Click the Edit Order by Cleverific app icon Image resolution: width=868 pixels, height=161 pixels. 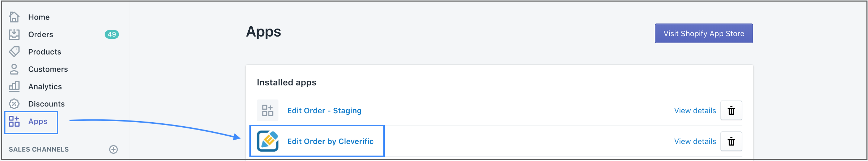pyautogui.click(x=267, y=141)
